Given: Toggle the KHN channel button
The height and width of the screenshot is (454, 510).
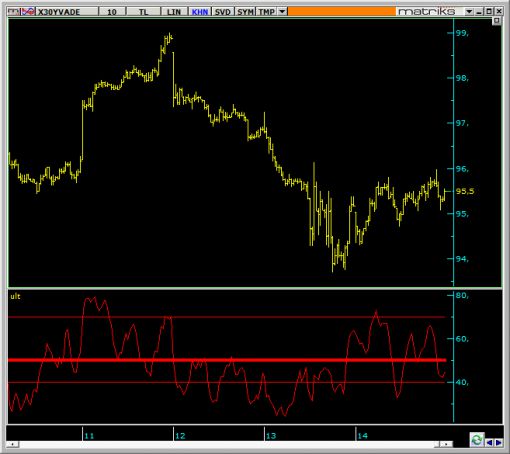Looking at the screenshot, I should (200, 12).
